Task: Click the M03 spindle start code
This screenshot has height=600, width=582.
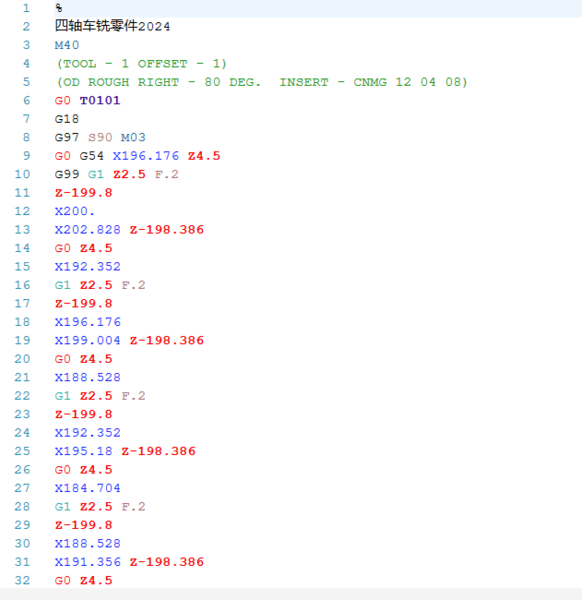Action: click(x=133, y=137)
